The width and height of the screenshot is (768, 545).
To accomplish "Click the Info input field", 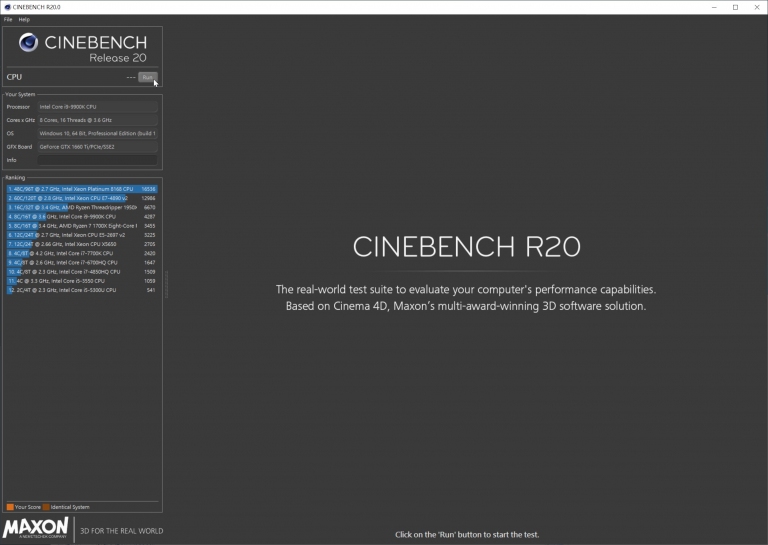I will pyautogui.click(x=97, y=160).
